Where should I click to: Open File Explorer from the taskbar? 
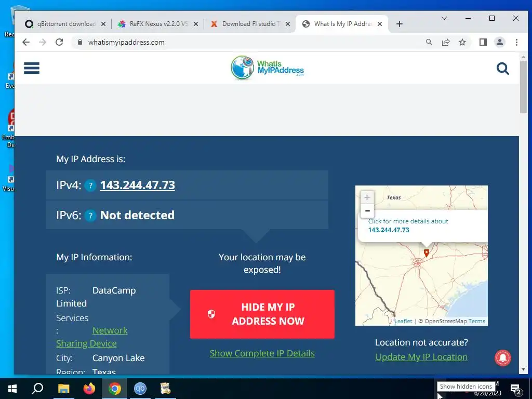pyautogui.click(x=63, y=389)
